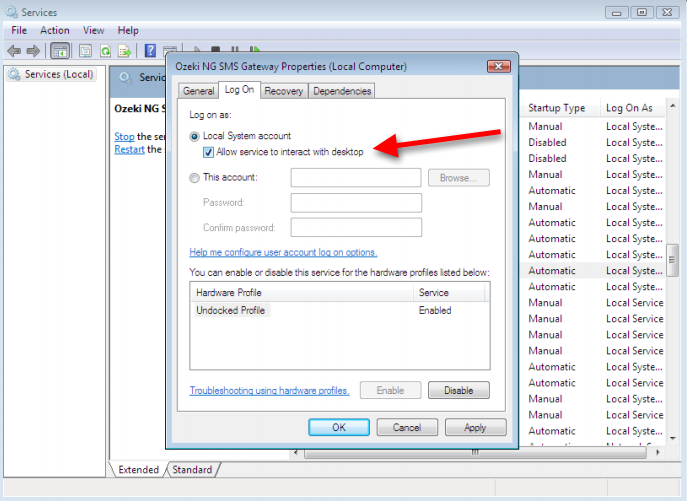Screen dimensions: 687x501
Task: Click the Back arrow toolbar icon
Action: 14,51
